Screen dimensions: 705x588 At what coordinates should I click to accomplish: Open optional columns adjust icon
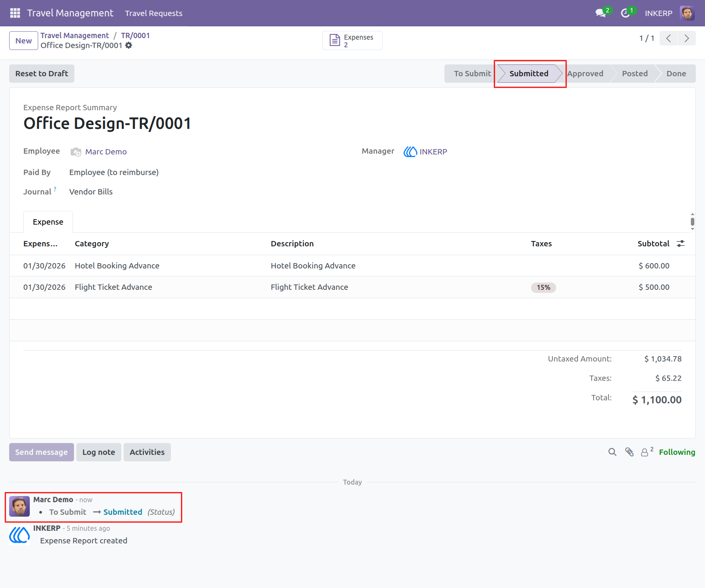point(681,244)
